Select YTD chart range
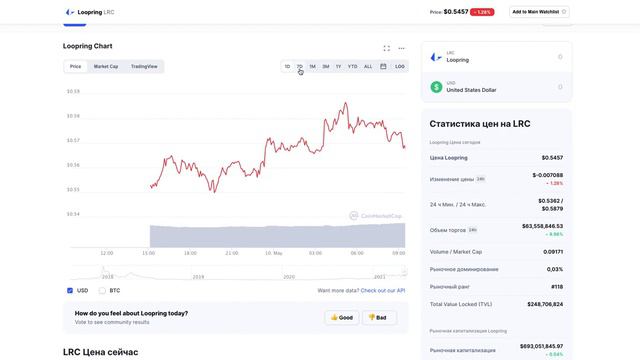Viewport: 640px width, 360px height. click(353, 66)
